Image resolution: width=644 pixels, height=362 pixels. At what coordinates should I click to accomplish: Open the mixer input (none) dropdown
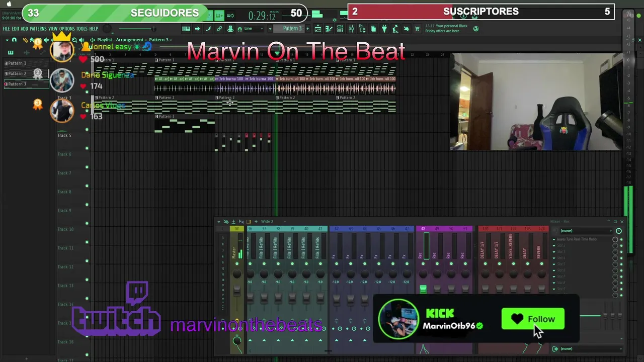[x=586, y=231]
